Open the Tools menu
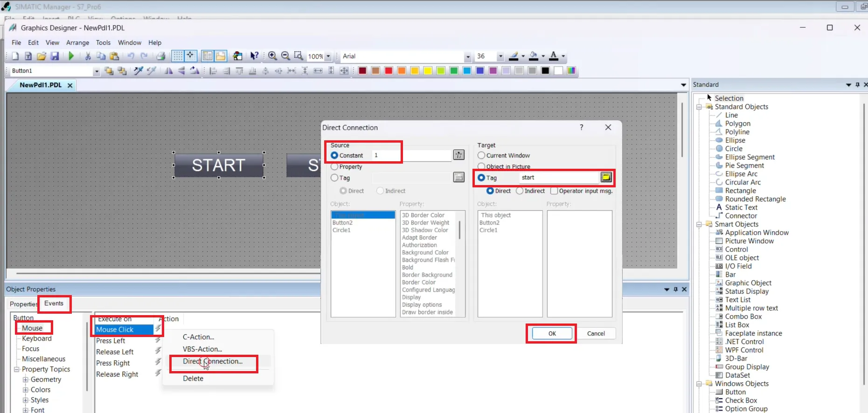 [103, 42]
